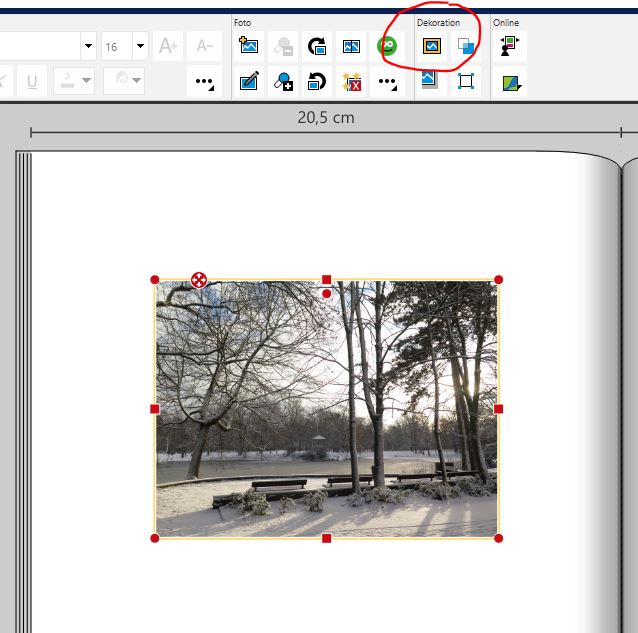Open the photo editor pencil icon
Image resolution: width=638 pixels, height=633 pixels.
coord(249,81)
